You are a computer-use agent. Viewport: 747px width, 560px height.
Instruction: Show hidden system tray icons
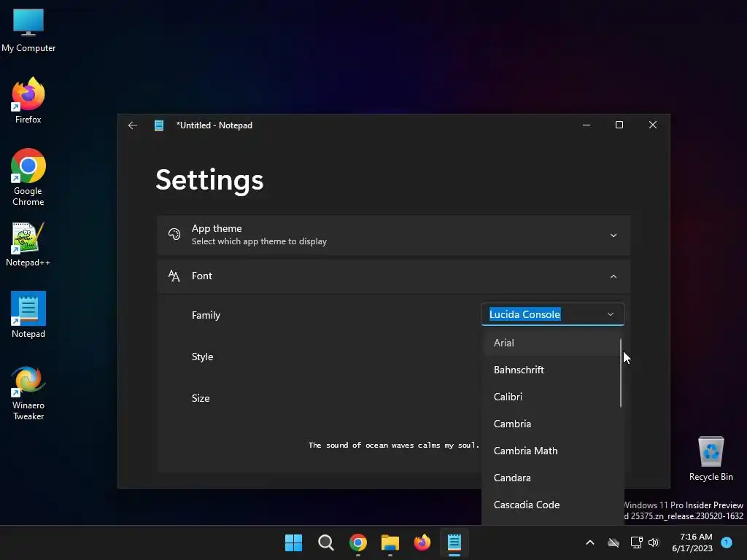click(x=589, y=542)
